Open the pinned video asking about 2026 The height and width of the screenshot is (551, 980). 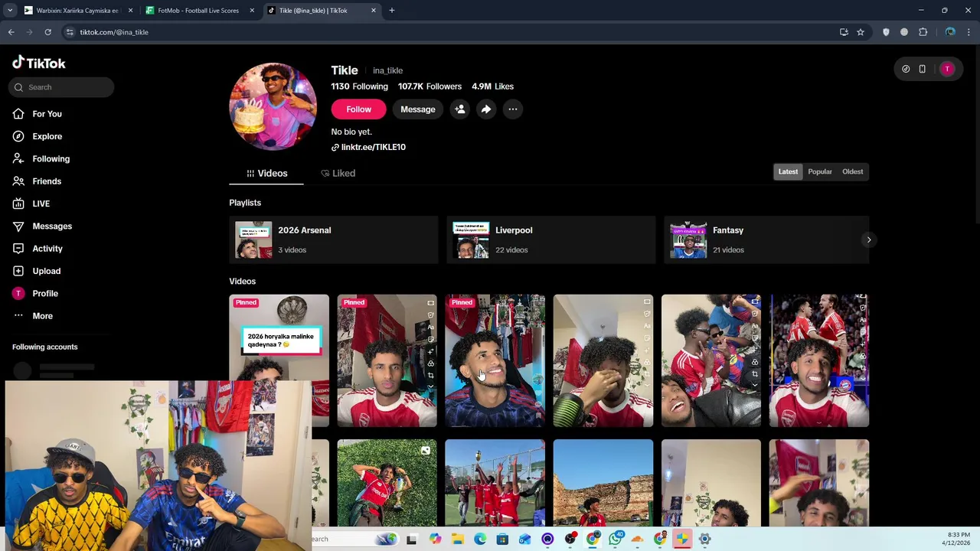(x=279, y=337)
